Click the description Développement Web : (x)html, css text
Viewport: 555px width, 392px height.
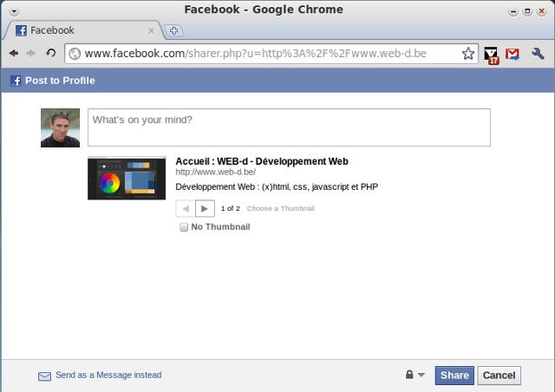277,186
